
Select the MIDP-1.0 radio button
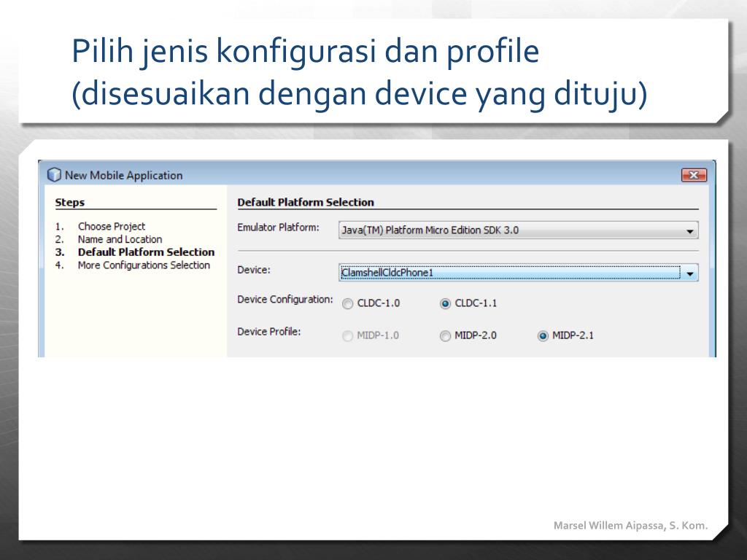point(348,335)
